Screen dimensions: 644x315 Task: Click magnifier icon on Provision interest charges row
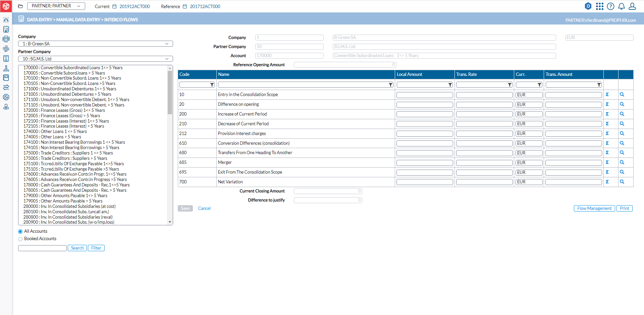click(x=622, y=133)
